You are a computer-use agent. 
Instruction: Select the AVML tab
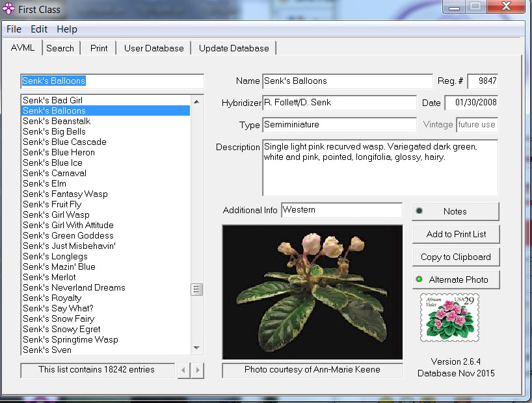coord(22,47)
